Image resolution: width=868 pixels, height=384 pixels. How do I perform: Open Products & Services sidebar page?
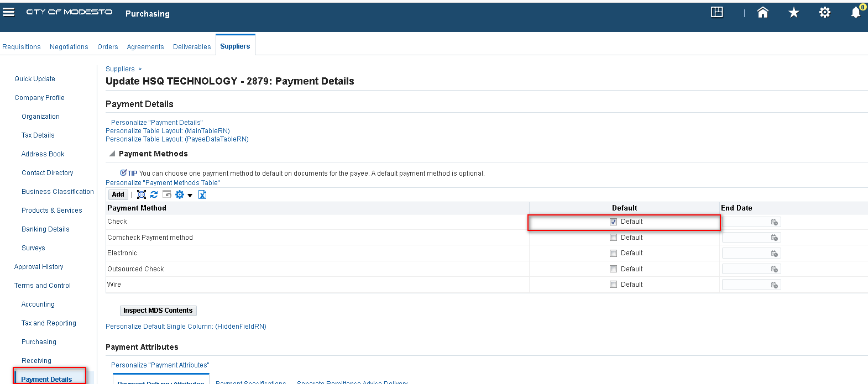point(51,211)
